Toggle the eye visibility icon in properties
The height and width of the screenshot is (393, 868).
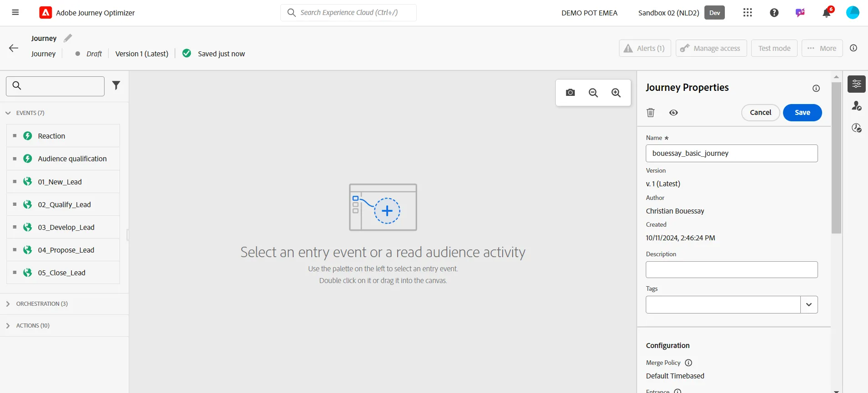tap(673, 113)
